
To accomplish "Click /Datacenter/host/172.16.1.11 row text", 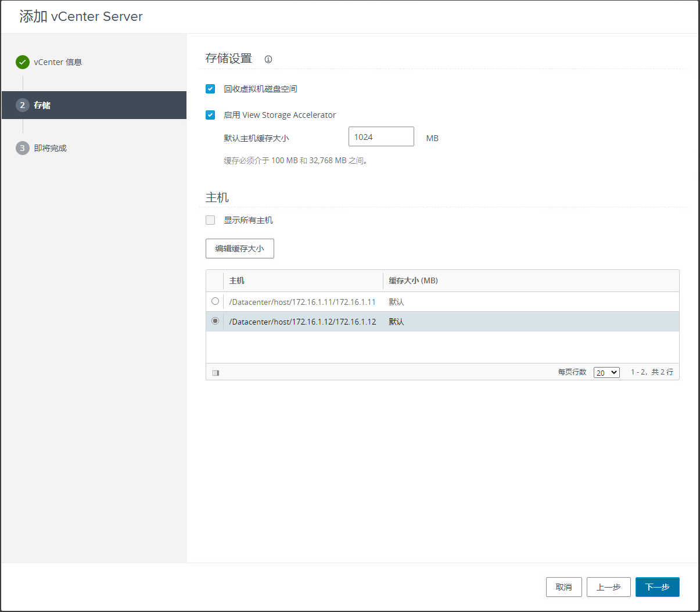I will tap(303, 302).
